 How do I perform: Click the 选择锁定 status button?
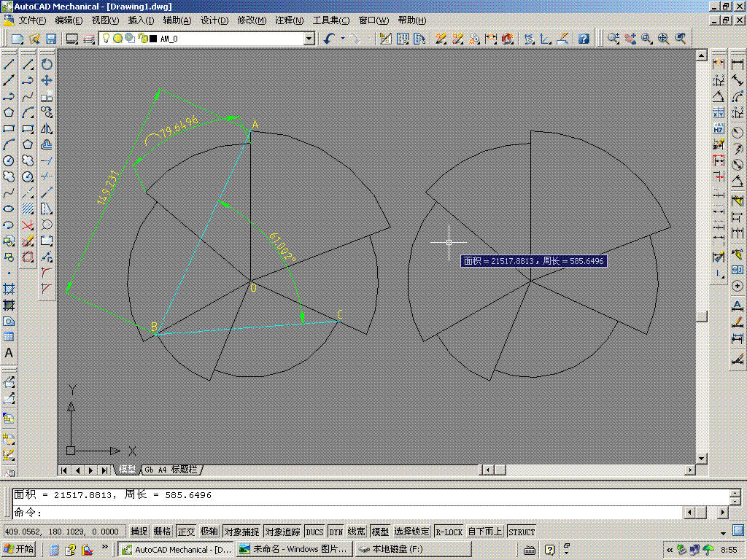pyautogui.click(x=412, y=532)
